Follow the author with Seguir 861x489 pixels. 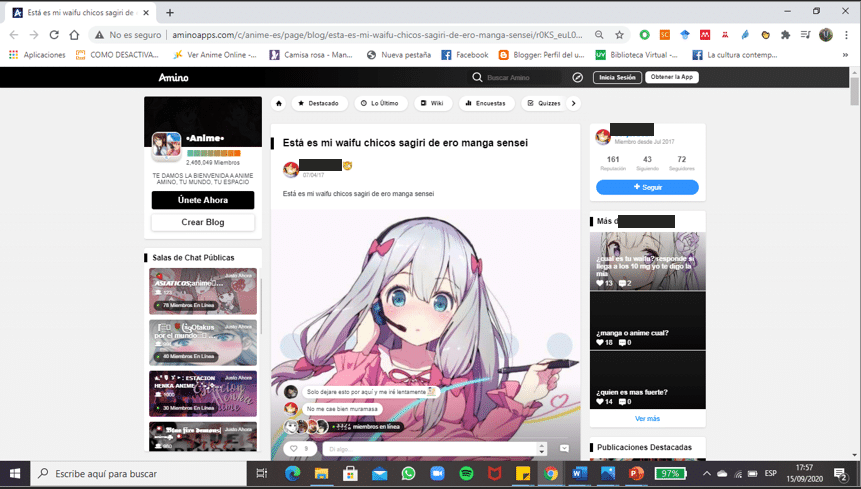coord(647,187)
